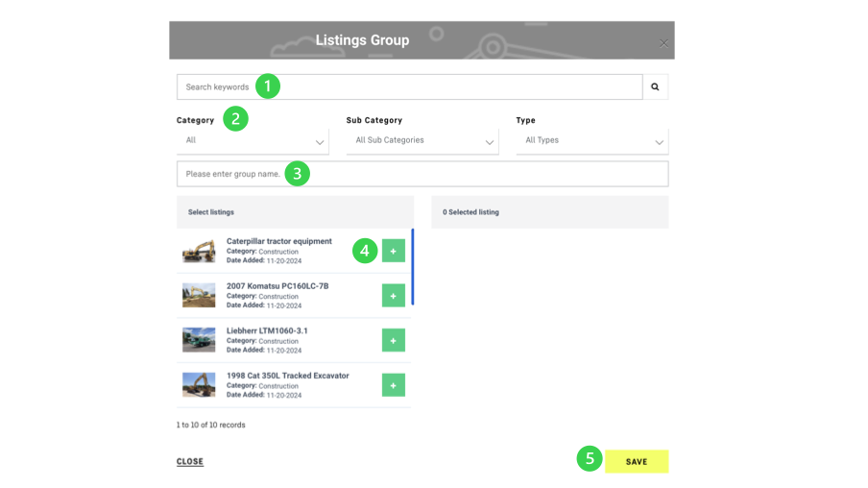Click the blue listings scrollbar

[413, 266]
